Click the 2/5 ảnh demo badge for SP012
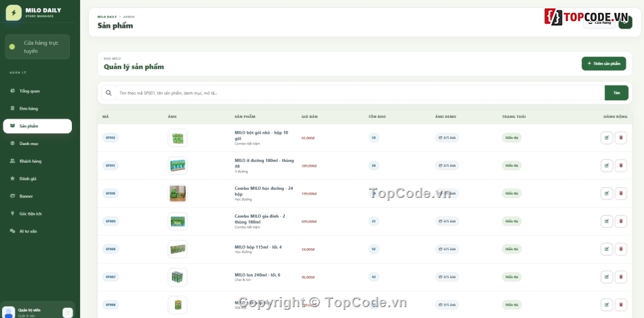 447,138
